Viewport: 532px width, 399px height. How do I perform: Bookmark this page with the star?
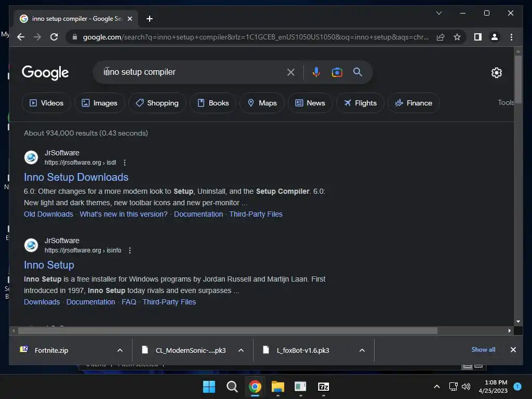457,37
